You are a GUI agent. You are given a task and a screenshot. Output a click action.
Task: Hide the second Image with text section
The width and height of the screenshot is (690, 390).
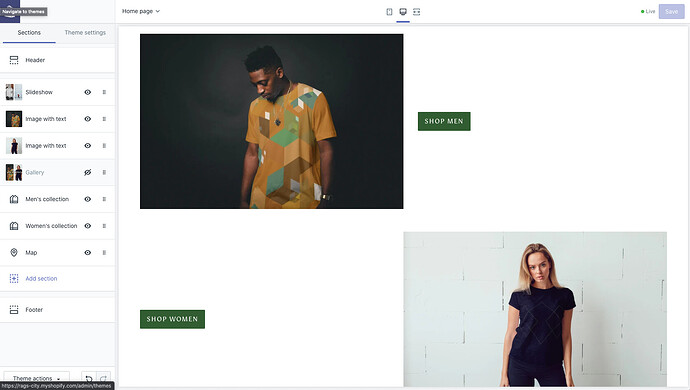[88, 146]
